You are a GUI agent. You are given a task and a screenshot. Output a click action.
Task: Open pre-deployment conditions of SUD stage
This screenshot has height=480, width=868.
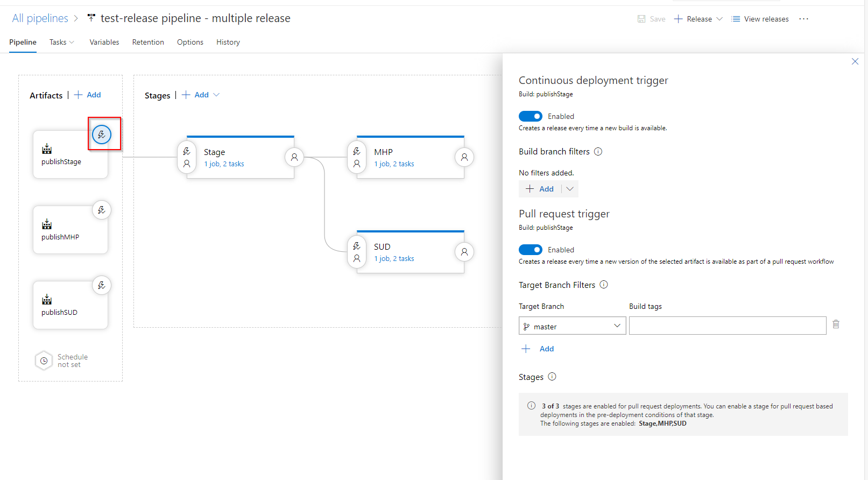[x=357, y=252]
